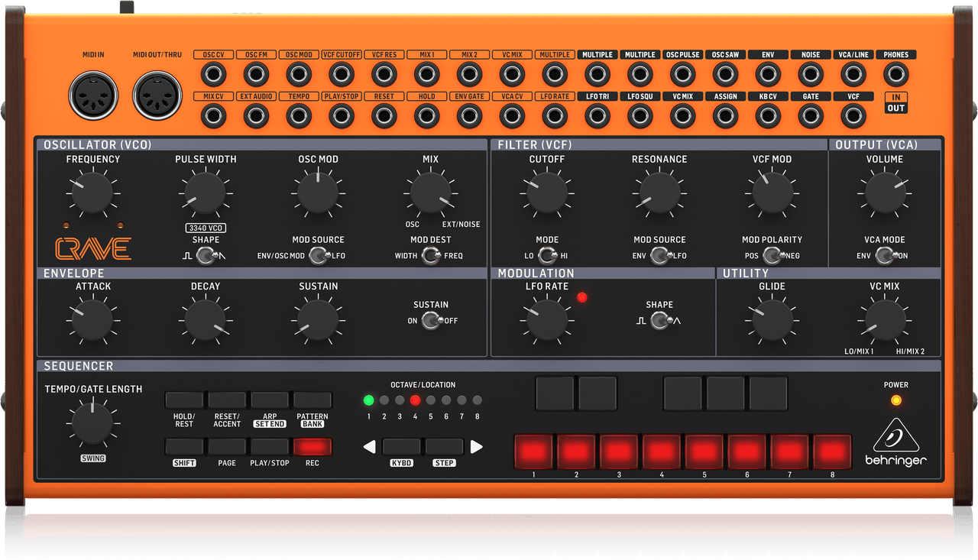This screenshot has height=560, width=978.
Task: Activate the ARP button
Action: tap(270, 400)
